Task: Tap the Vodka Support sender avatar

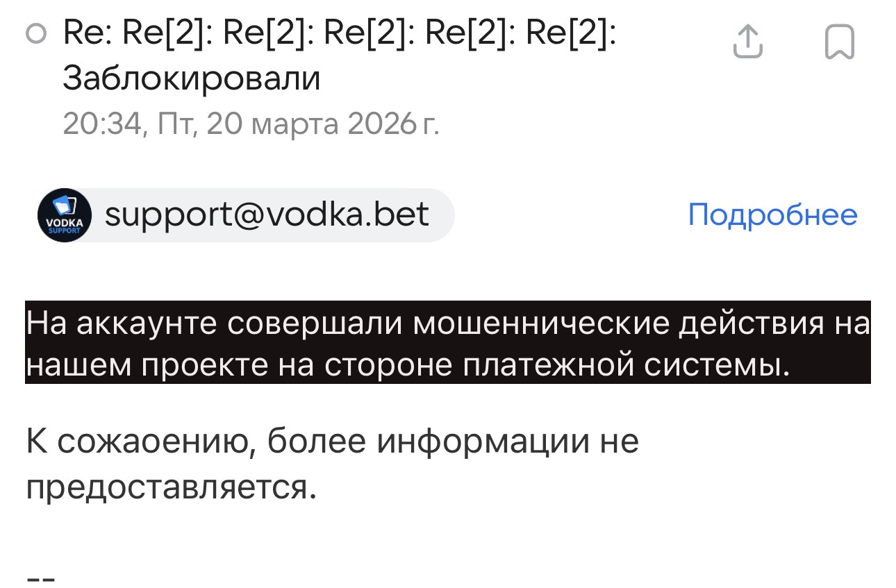Action: pyautogui.click(x=64, y=215)
